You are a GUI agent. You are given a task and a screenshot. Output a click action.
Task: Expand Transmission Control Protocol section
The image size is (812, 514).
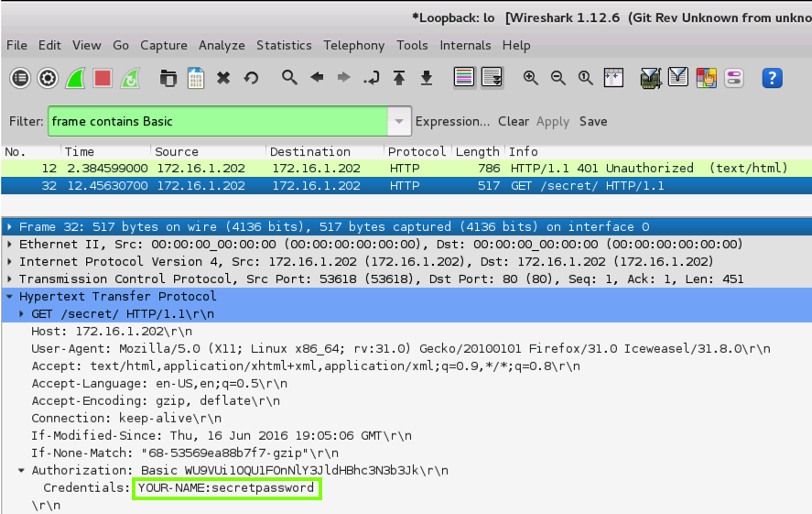tap(10, 279)
